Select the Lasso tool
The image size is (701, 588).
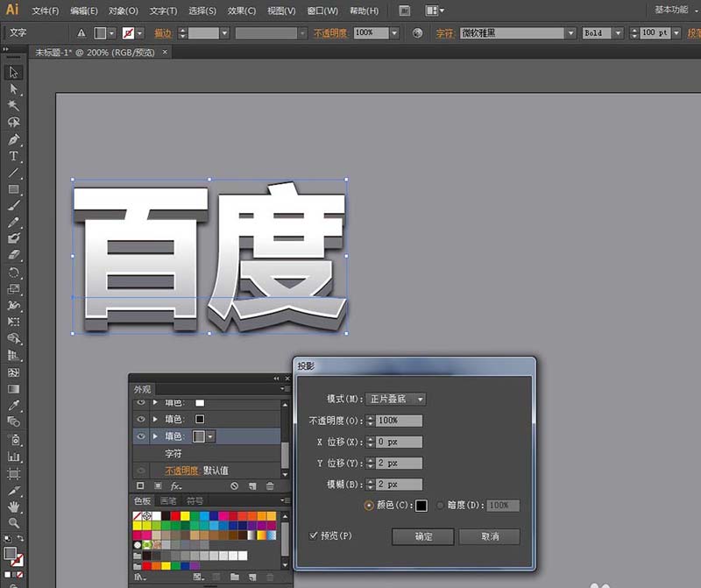[13, 122]
